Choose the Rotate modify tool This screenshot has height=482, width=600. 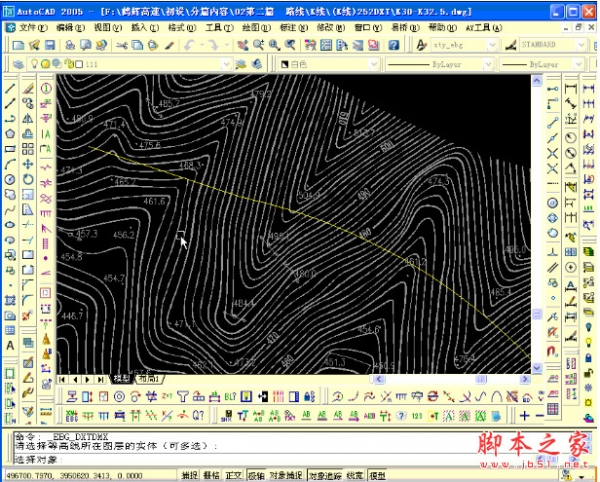coord(28,179)
